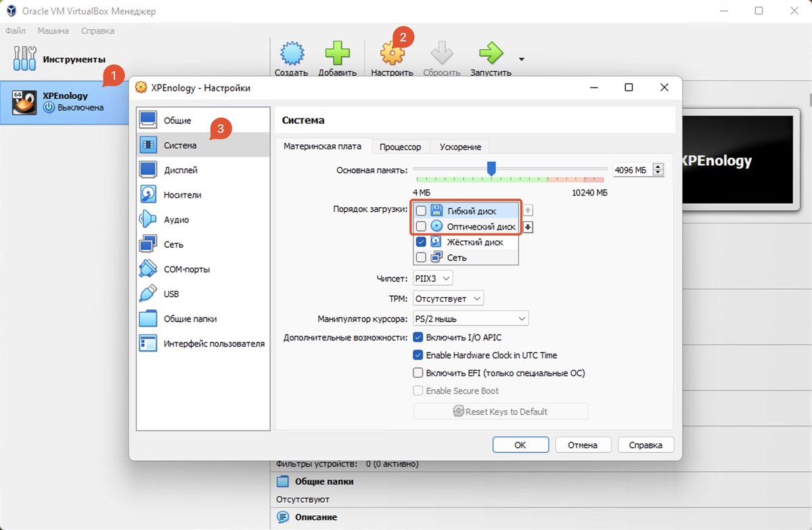Move boot item down with arrow button

click(x=528, y=227)
